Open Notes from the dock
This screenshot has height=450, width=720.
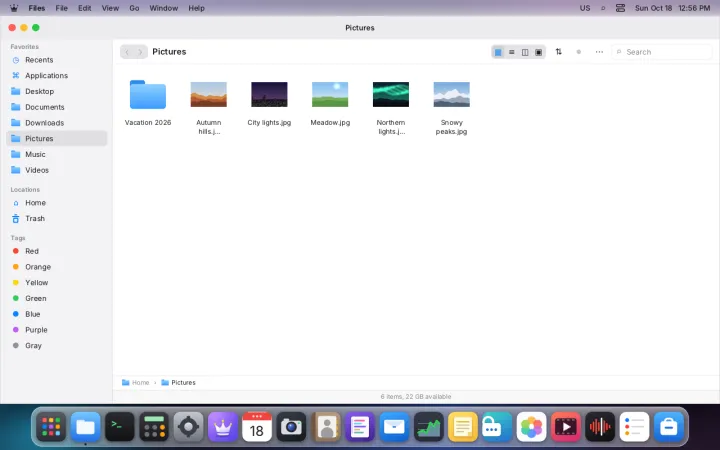click(463, 427)
